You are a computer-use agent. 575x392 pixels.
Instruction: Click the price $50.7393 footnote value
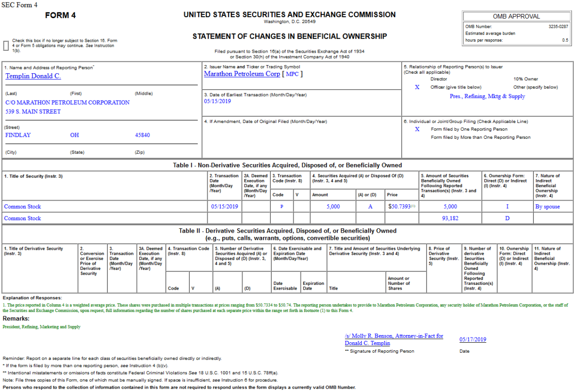(402, 207)
